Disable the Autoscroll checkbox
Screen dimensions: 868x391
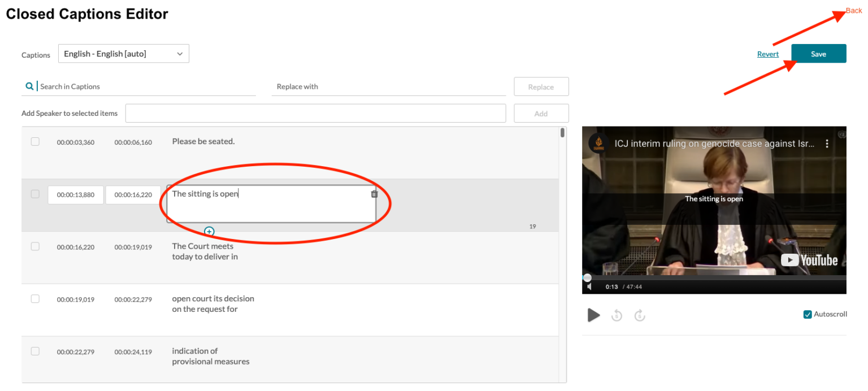pyautogui.click(x=808, y=314)
